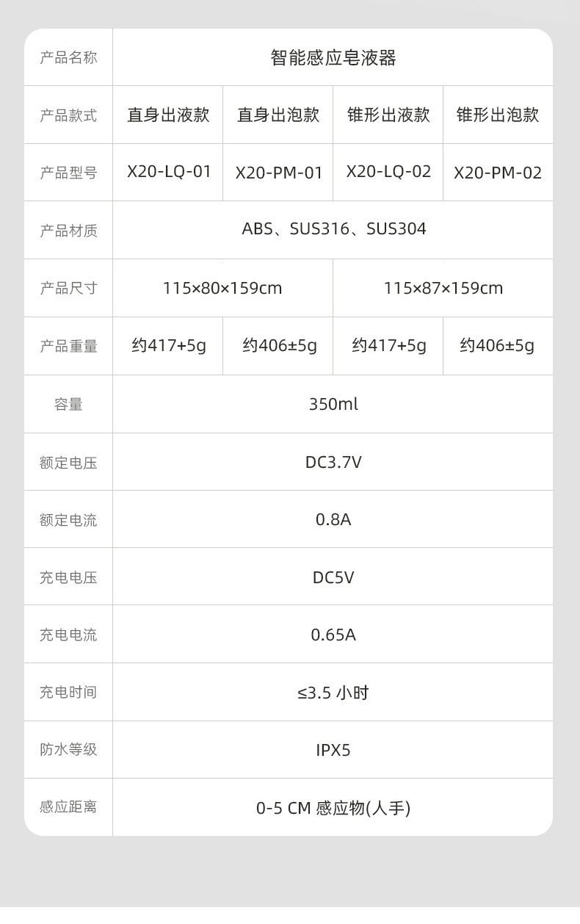Select the 115×87×159cm size cell

(443, 288)
